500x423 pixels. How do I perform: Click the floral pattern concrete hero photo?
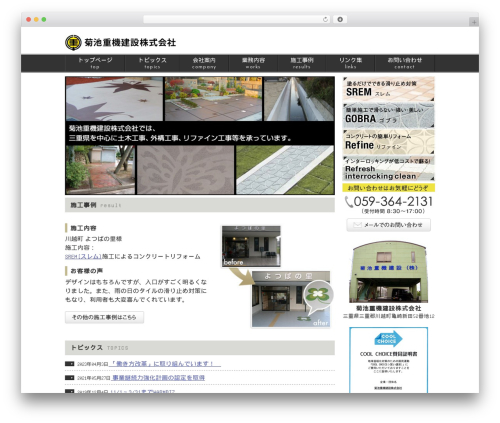click(186, 170)
